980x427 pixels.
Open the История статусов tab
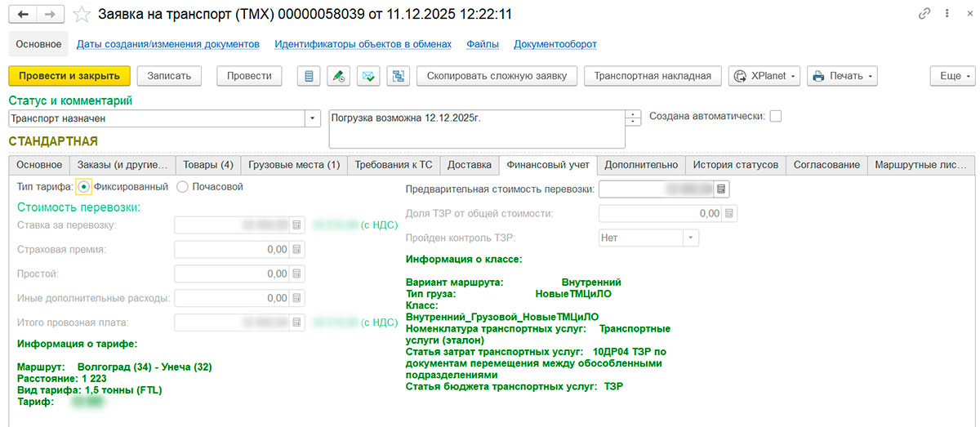pyautogui.click(x=735, y=165)
